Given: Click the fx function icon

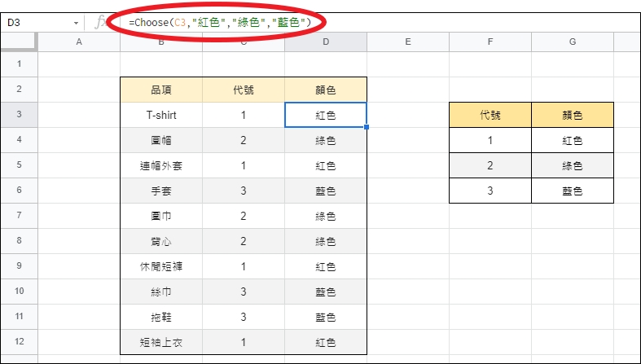Looking at the screenshot, I should point(99,23).
